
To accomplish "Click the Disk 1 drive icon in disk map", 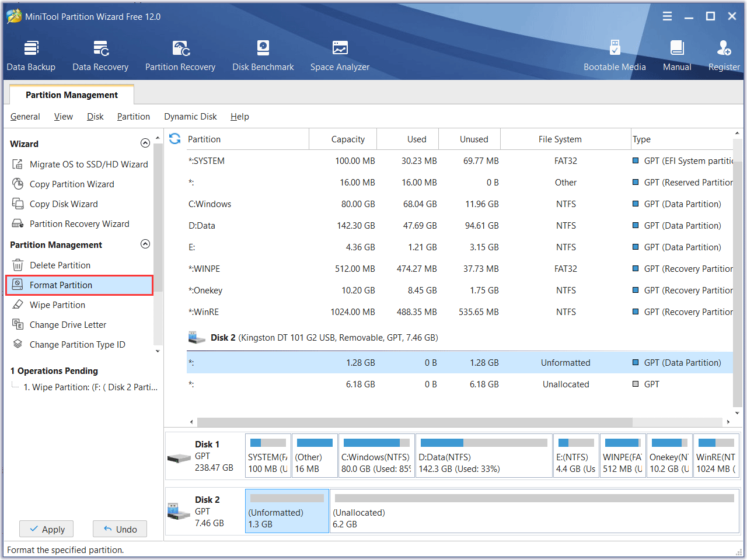I will point(179,459).
